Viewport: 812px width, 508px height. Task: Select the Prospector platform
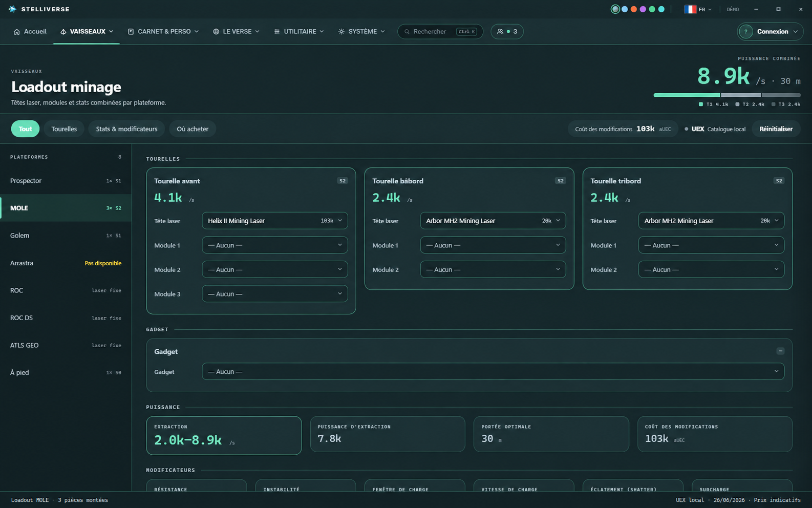66,181
